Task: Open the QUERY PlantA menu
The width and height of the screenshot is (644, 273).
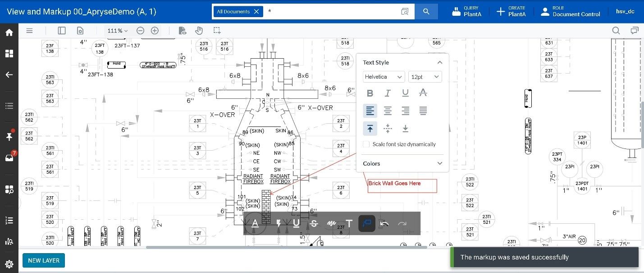Action: point(466,11)
